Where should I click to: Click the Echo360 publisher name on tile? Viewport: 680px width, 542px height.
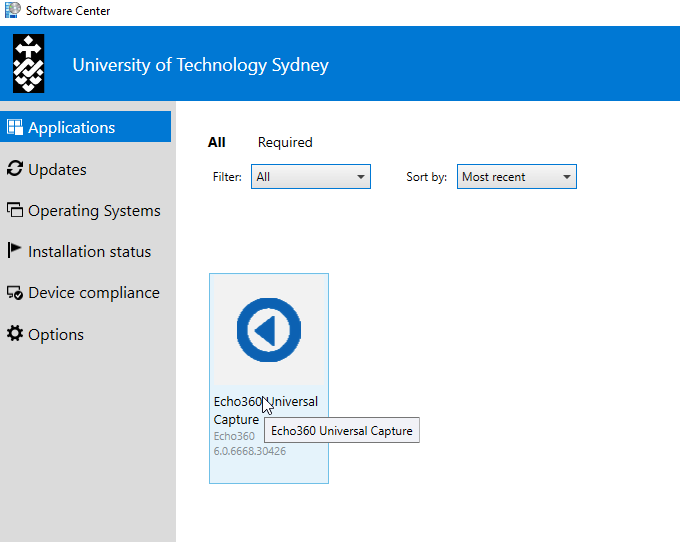234,436
